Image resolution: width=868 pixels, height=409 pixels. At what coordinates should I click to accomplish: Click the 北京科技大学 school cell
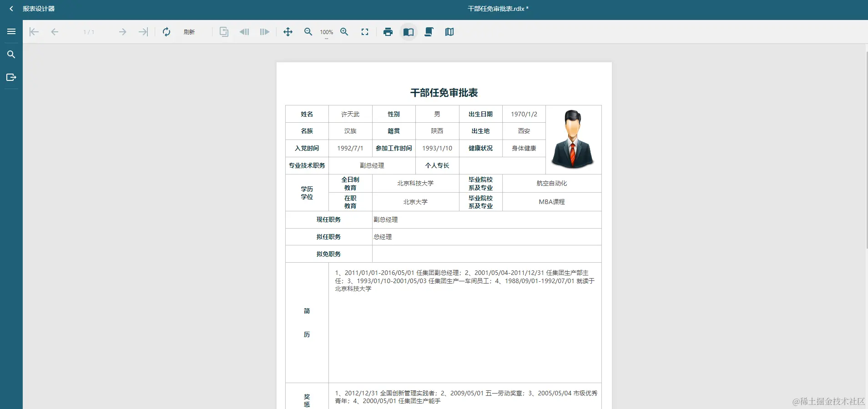pyautogui.click(x=416, y=184)
